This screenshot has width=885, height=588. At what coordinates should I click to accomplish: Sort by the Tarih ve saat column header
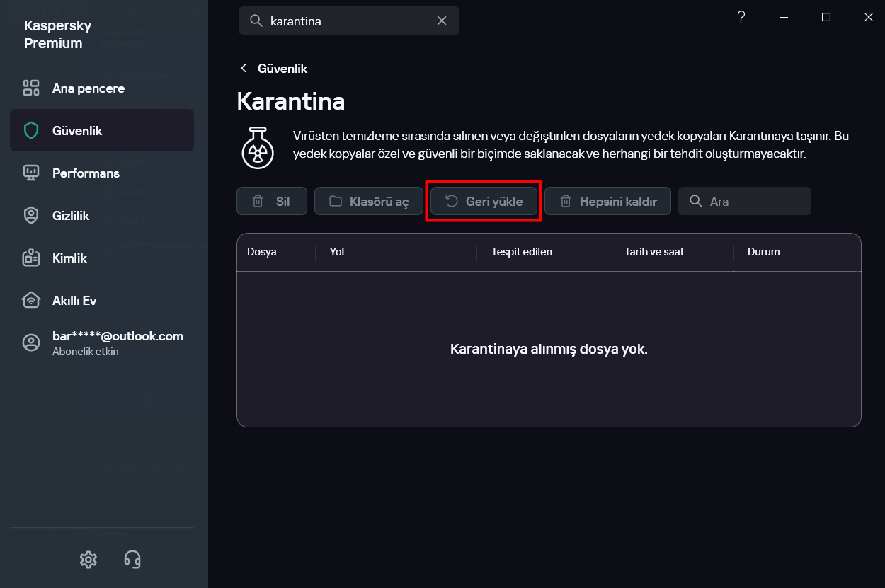point(654,252)
